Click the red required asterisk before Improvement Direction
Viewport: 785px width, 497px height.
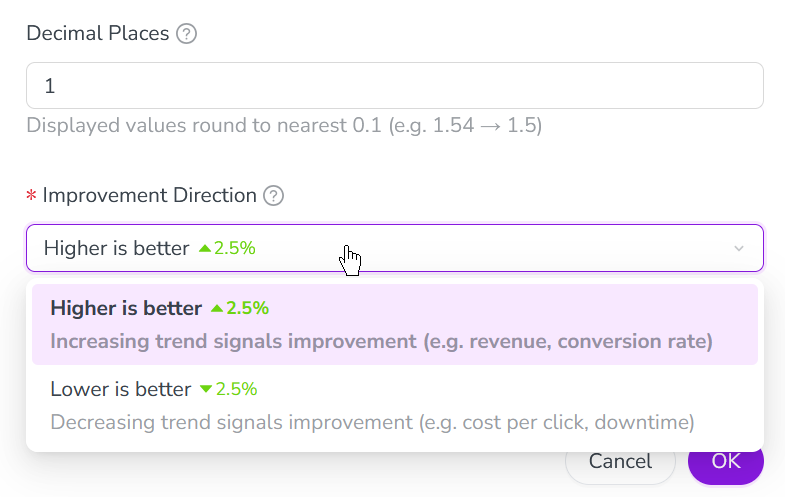tap(31, 196)
